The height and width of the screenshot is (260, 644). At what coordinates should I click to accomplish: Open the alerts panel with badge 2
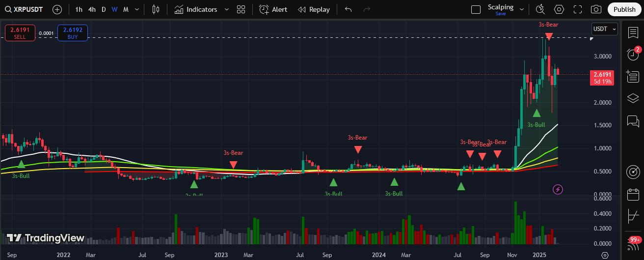(x=633, y=54)
